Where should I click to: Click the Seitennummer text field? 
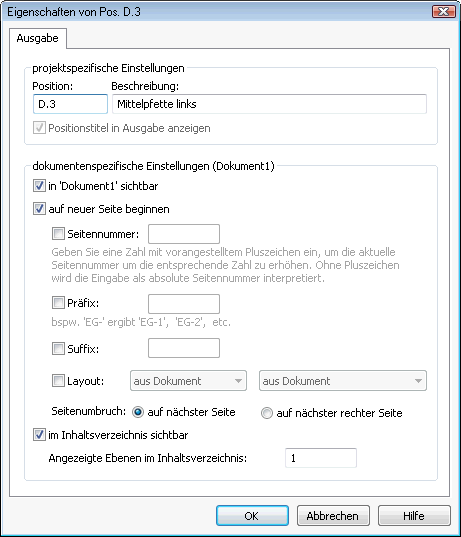pos(184,234)
